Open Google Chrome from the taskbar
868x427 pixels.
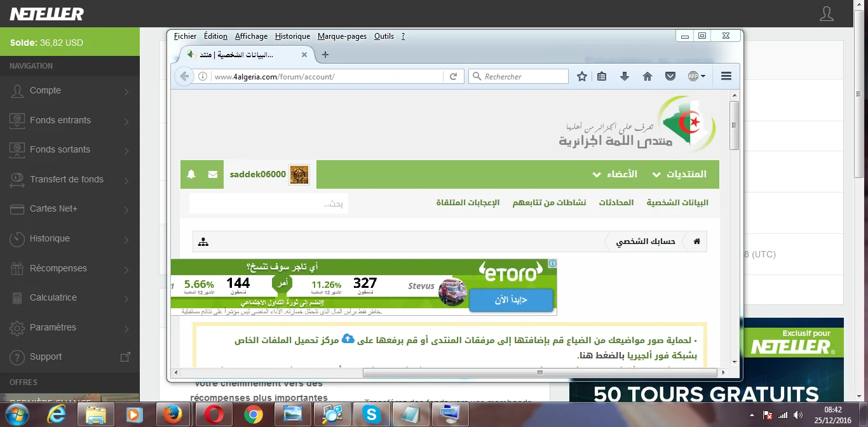point(253,414)
